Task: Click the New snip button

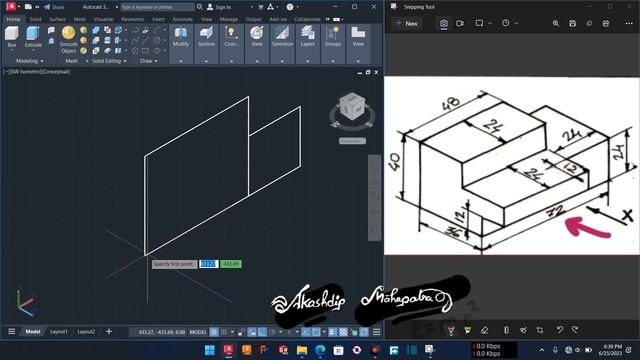Action: coord(407,24)
